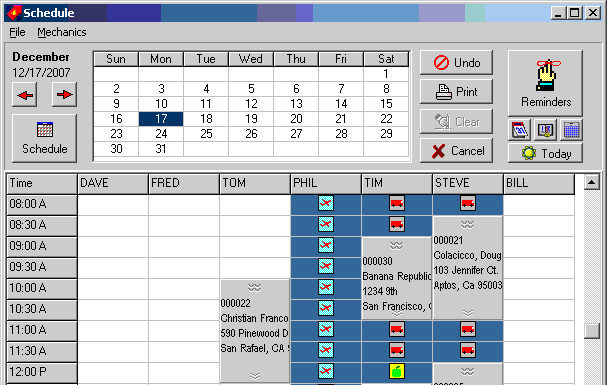
Task: Go to previous month with left red arrow
Action: pos(25,95)
